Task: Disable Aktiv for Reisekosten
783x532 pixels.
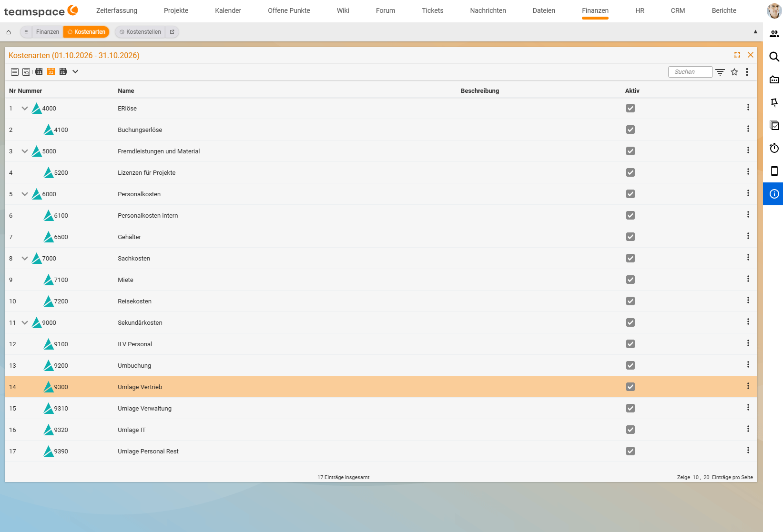Action: [x=630, y=301]
